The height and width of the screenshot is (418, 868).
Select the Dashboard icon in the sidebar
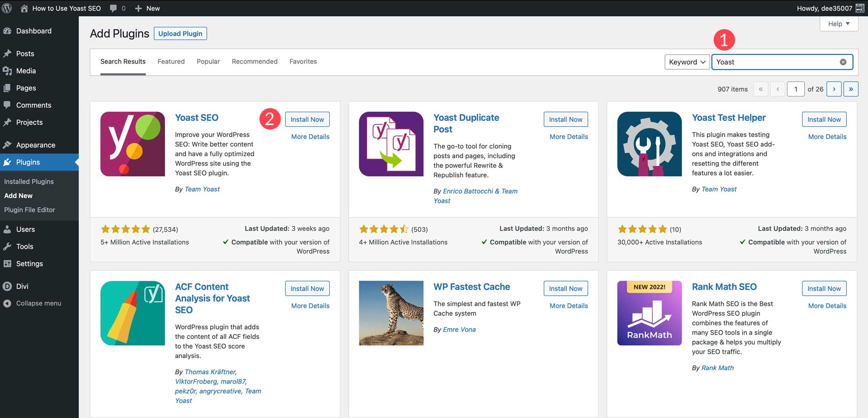[x=9, y=31]
